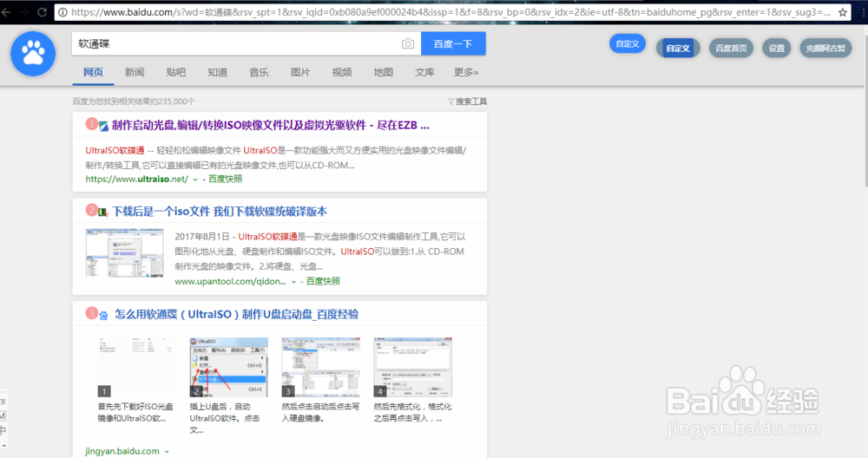Click the browser back arrow

click(x=6, y=12)
